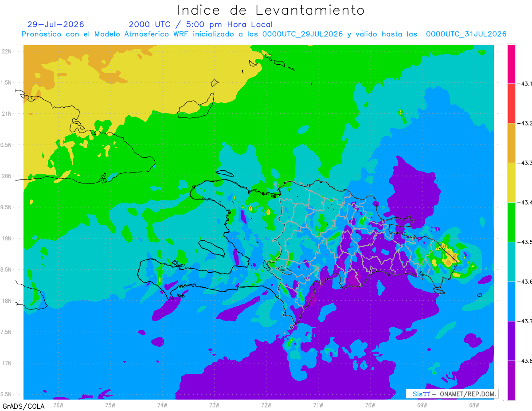Click the latitude label 18N
The width and height of the screenshot is (532, 411).
pyautogui.click(x=7, y=301)
